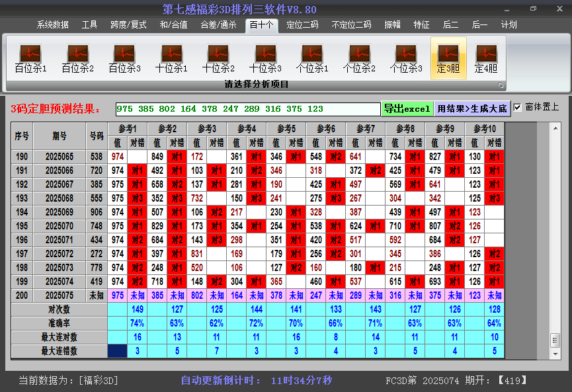This screenshot has height=392, width=572.
Task: Click the 导出excel button
Action: [x=407, y=108]
